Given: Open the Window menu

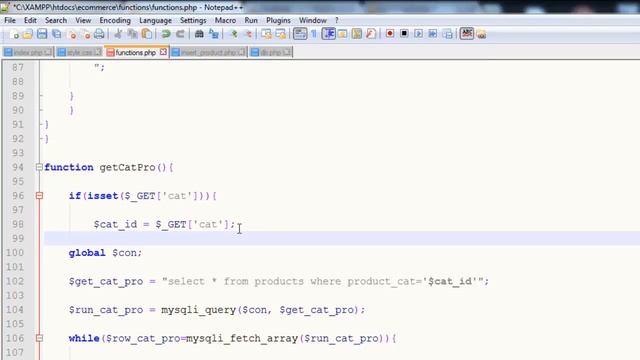Looking at the screenshot, I should (x=313, y=20).
